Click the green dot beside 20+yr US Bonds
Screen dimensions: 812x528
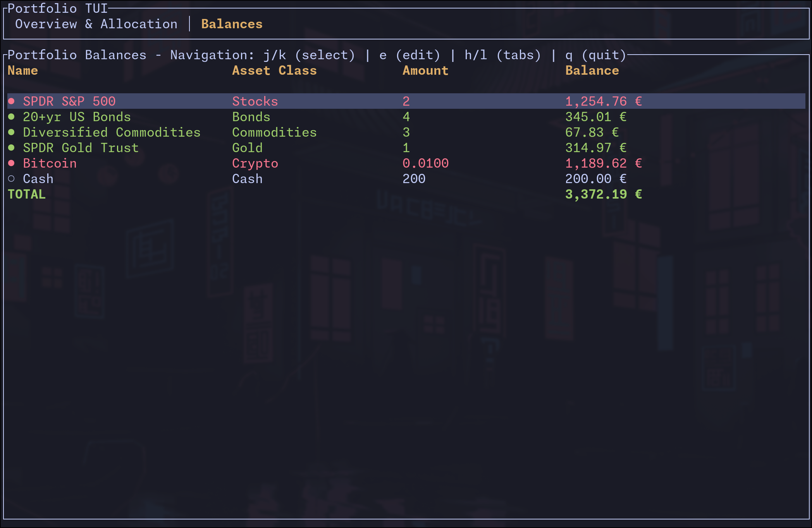(x=12, y=117)
